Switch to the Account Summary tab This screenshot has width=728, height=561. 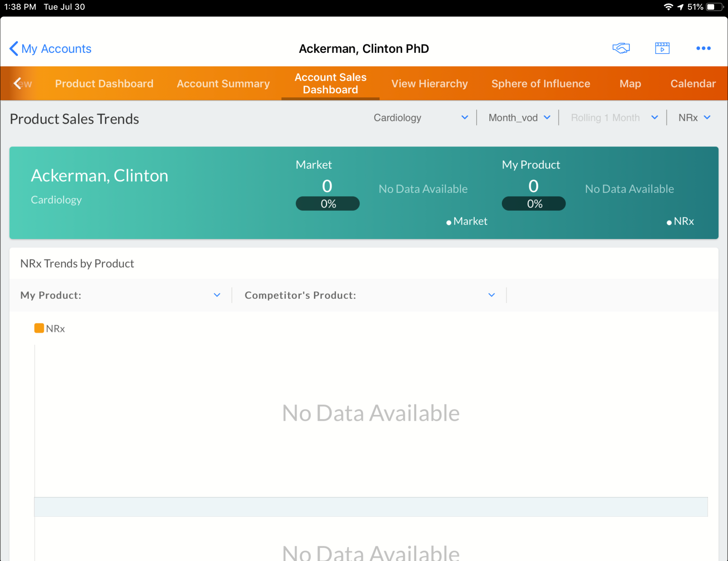pyautogui.click(x=223, y=84)
